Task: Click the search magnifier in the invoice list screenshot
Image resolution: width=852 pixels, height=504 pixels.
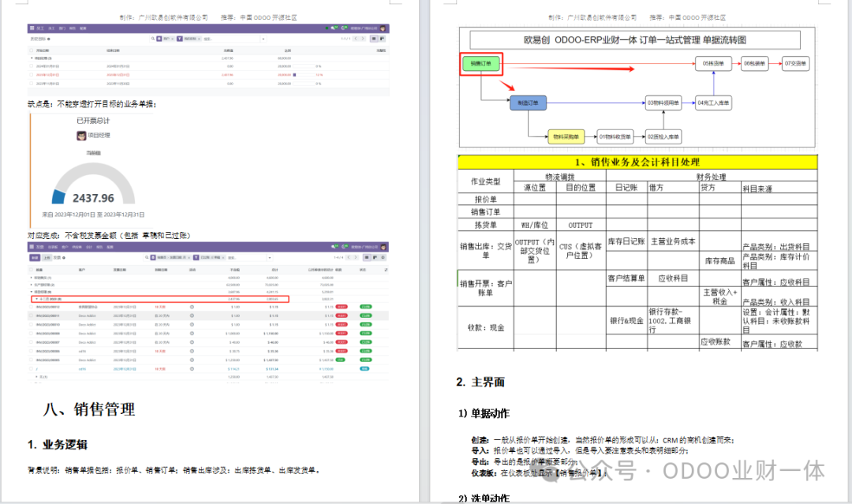Action: tap(147, 257)
